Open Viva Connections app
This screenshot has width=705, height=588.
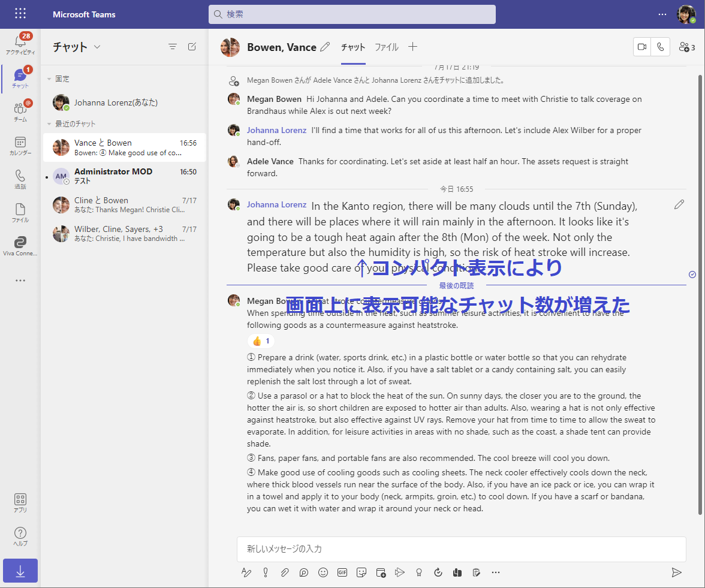pos(20,246)
